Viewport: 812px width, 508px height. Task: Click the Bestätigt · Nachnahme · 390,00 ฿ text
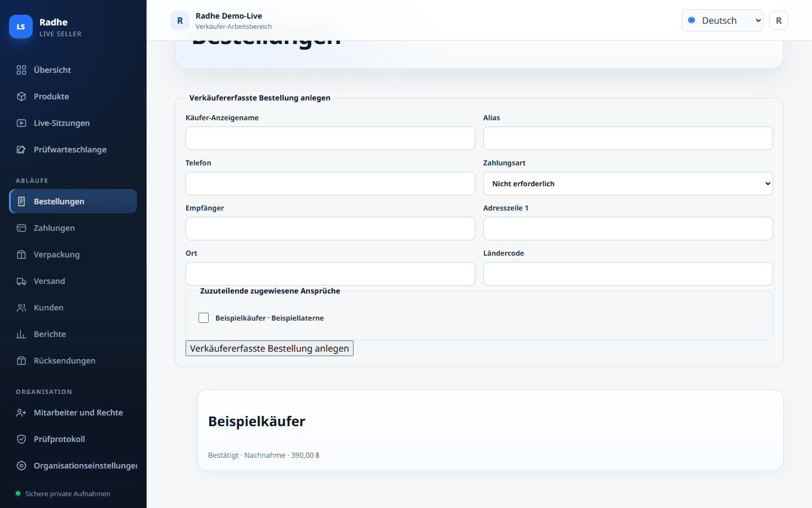(x=264, y=456)
